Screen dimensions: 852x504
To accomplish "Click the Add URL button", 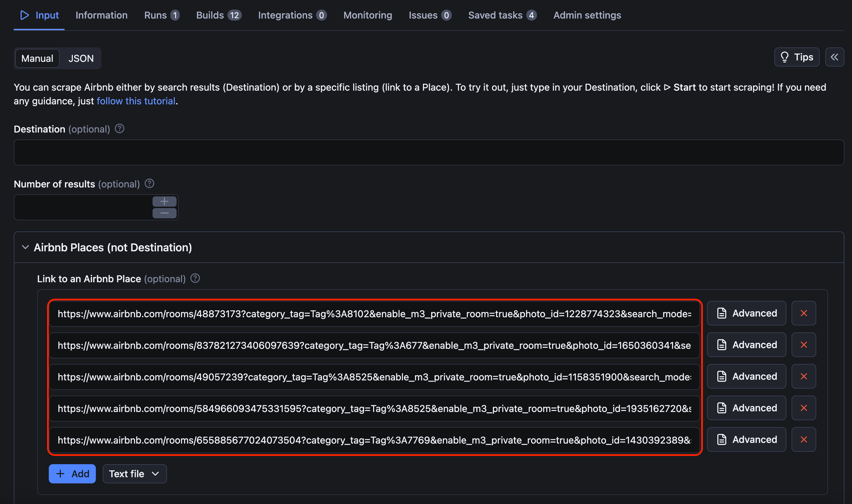I will click(72, 474).
